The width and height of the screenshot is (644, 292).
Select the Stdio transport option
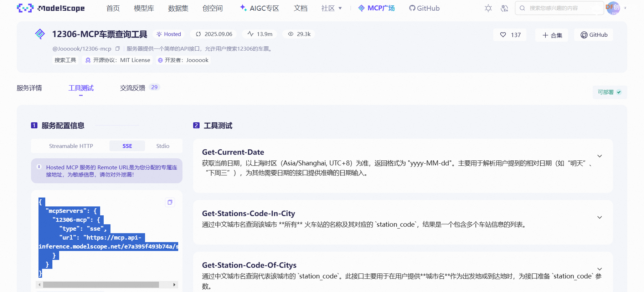pyautogui.click(x=163, y=146)
